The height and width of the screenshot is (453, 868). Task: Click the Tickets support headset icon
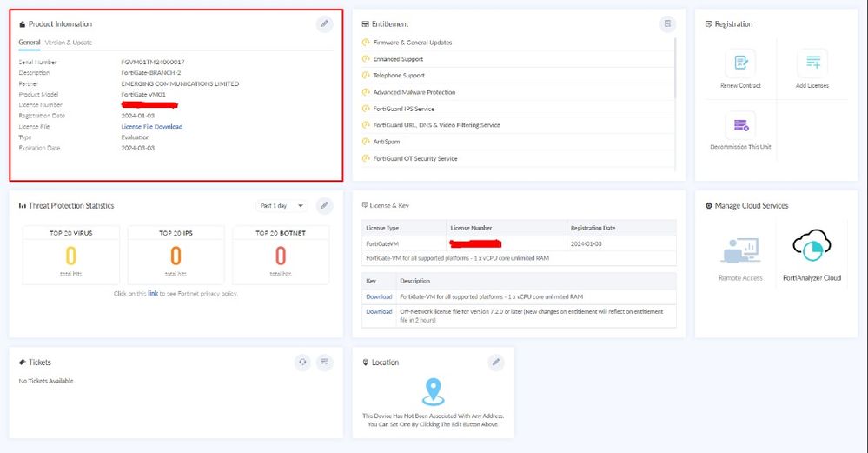[x=303, y=363]
